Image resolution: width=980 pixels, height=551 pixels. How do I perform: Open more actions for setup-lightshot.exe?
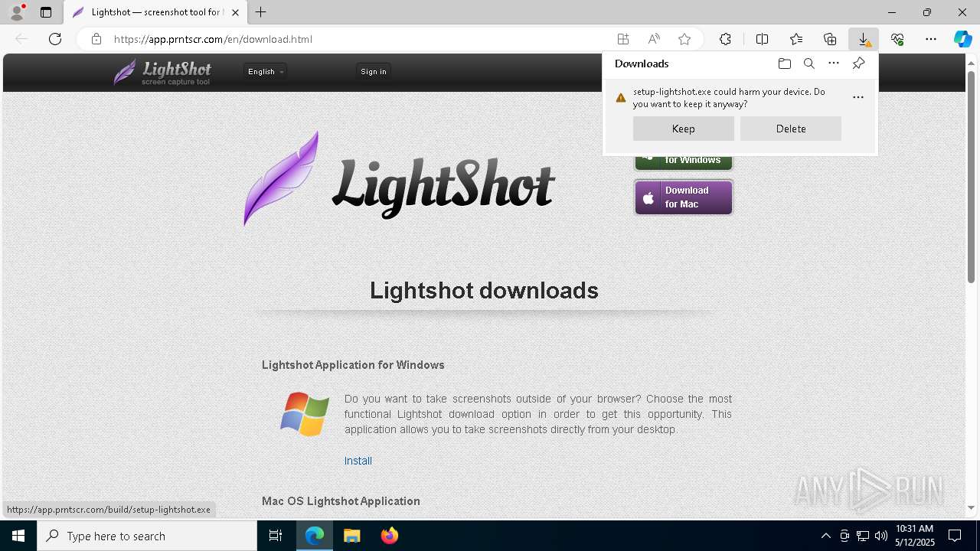pyautogui.click(x=858, y=97)
